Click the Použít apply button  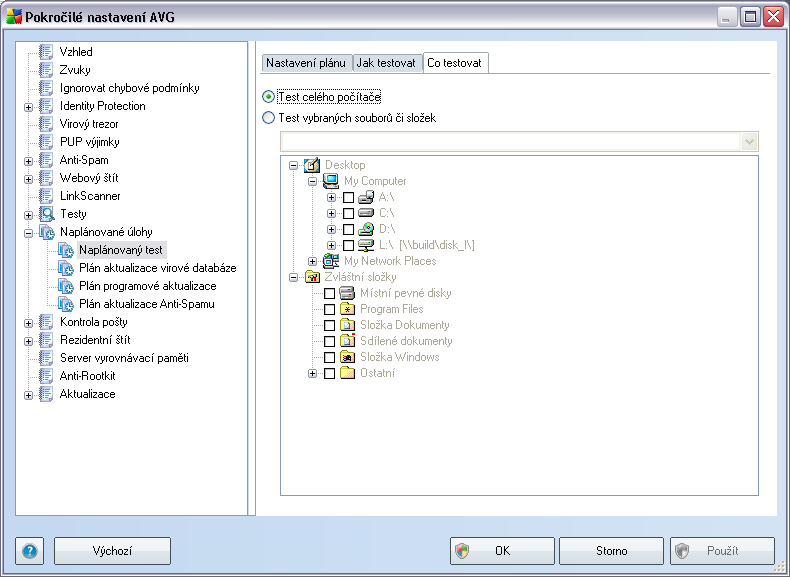(x=722, y=551)
